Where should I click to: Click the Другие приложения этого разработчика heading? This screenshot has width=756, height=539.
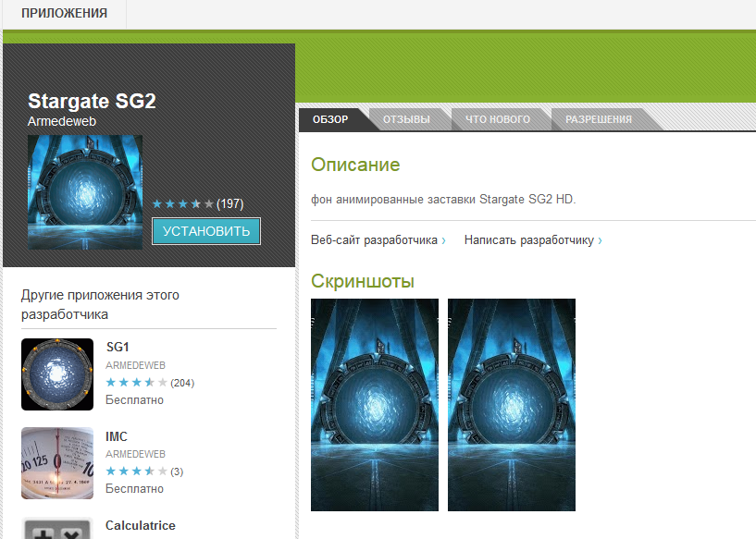pyautogui.click(x=100, y=304)
